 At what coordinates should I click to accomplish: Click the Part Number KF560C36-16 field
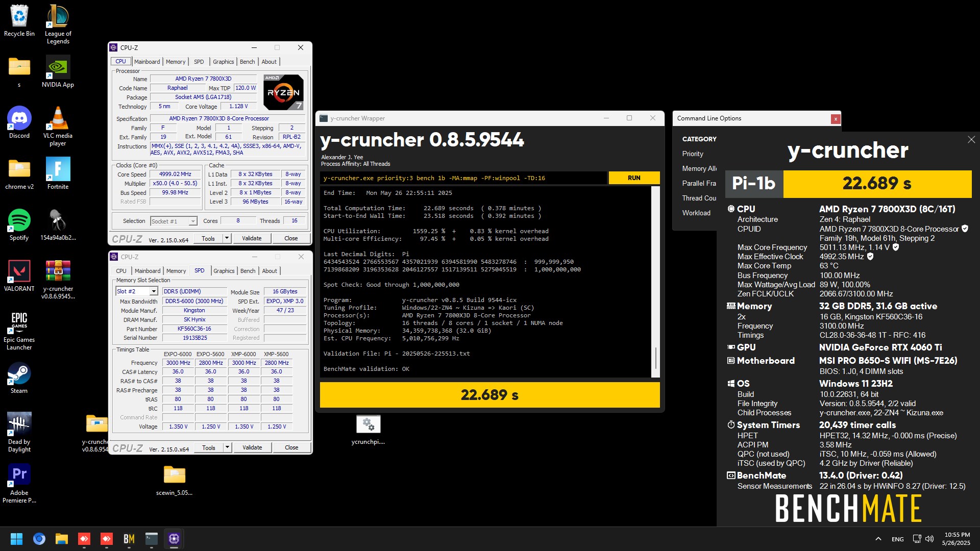tap(194, 329)
